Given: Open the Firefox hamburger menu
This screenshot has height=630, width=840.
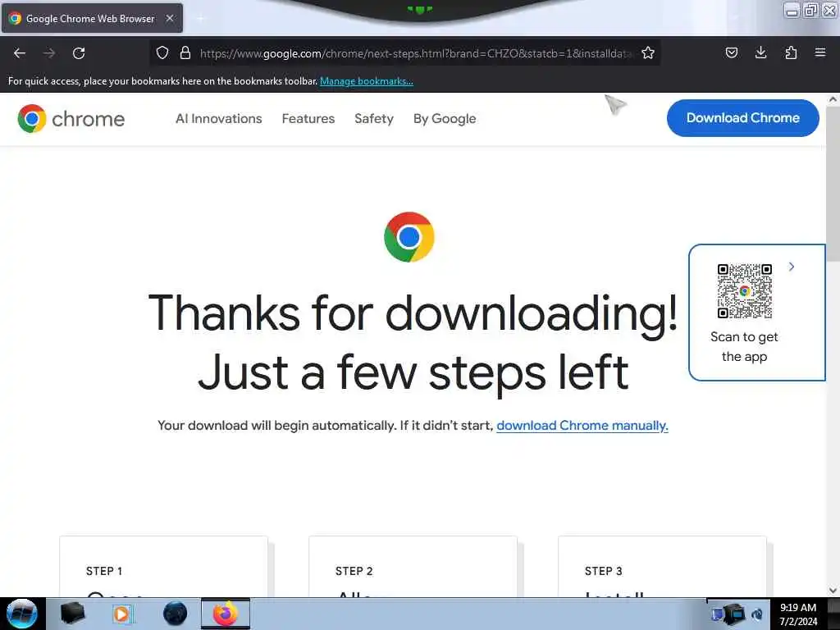Looking at the screenshot, I should [x=820, y=52].
